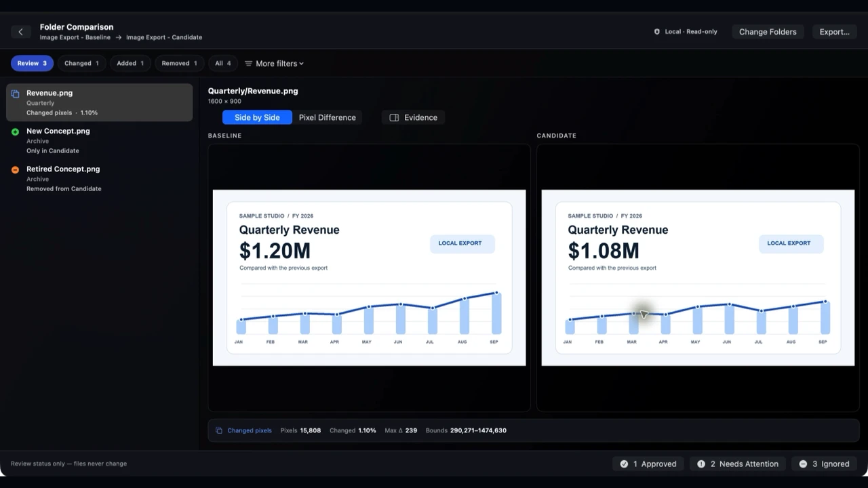Click the Needs Attention exclamation icon
Screen dimensions: 868x488
click(701, 464)
